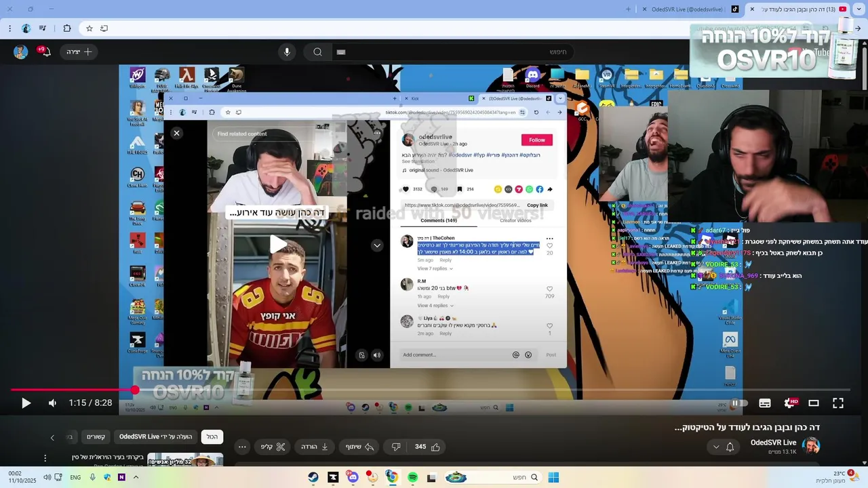Switch the player to theater mode
Image resolution: width=868 pixels, height=488 pixels.
click(814, 403)
